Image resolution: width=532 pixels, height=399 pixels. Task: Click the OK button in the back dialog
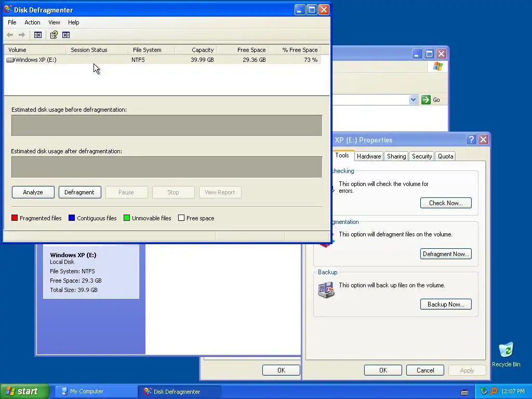(281, 370)
